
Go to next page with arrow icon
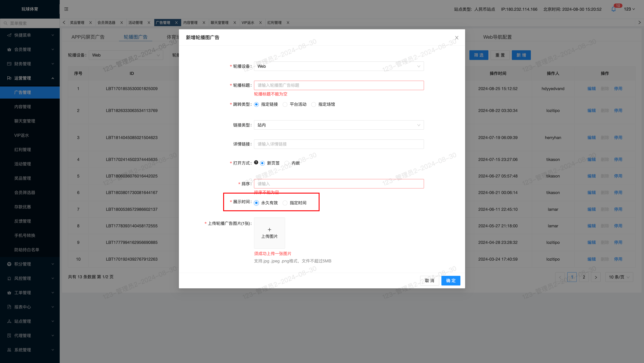click(x=596, y=277)
